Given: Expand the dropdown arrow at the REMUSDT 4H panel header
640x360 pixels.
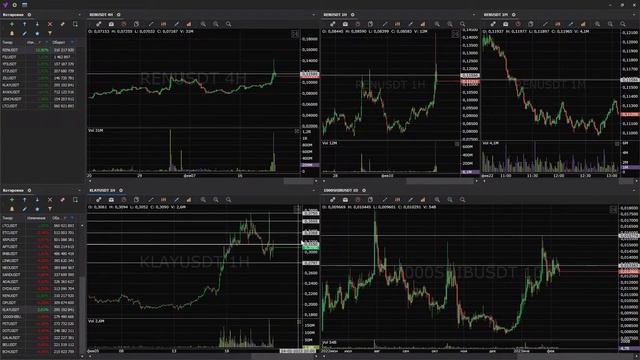Looking at the screenshot, I should click(313, 15).
